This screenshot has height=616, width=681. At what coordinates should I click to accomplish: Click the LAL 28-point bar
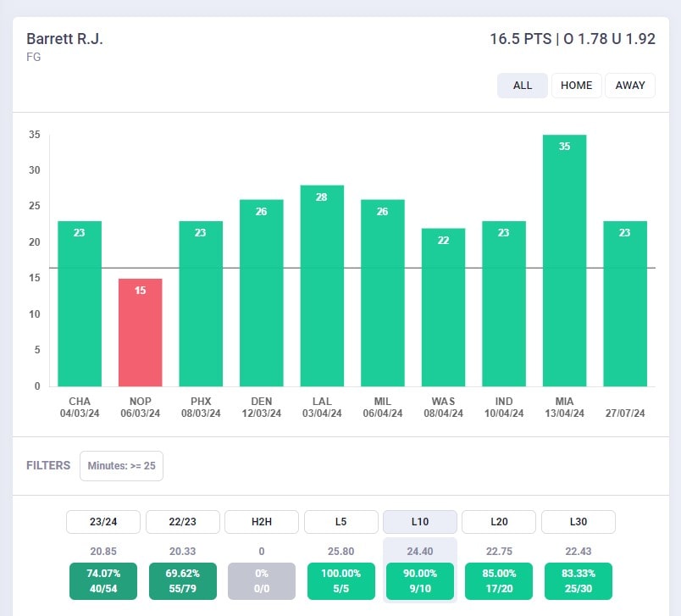click(x=322, y=286)
